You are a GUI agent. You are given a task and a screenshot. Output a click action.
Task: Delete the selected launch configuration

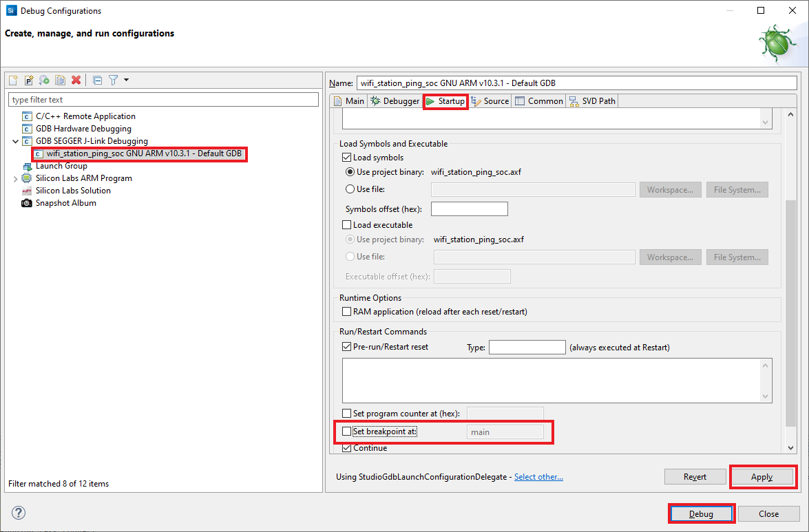click(74, 80)
